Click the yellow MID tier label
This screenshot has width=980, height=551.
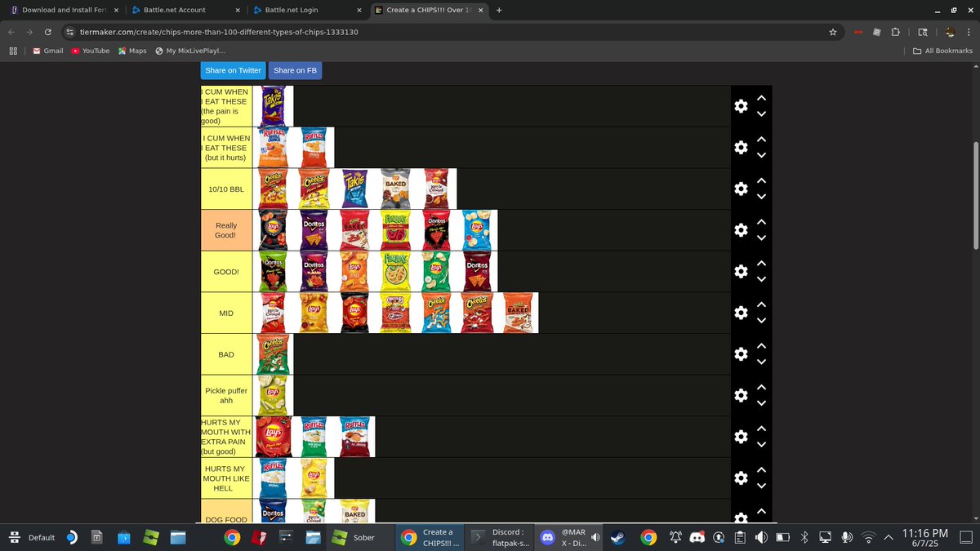coord(226,313)
